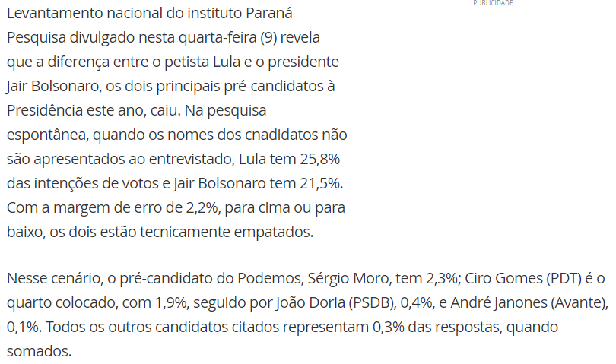Click the figure "25,8%" for Lula
This screenshot has width=616, height=364.
pos(321,159)
